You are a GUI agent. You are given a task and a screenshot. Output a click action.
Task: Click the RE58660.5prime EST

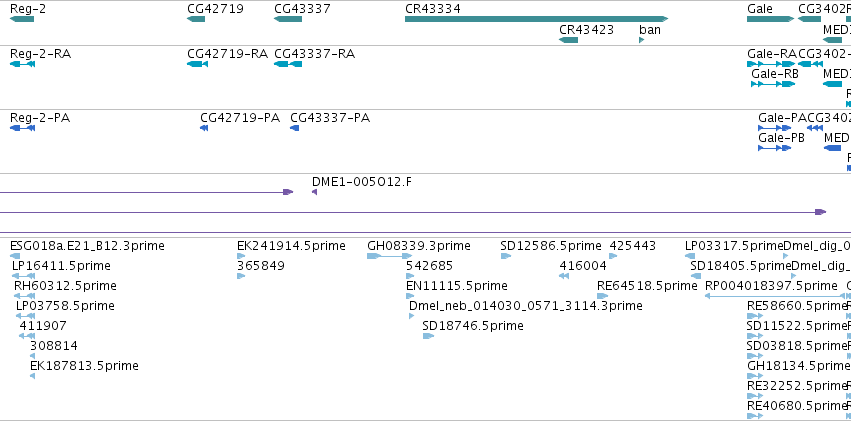pyautogui.click(x=755, y=316)
